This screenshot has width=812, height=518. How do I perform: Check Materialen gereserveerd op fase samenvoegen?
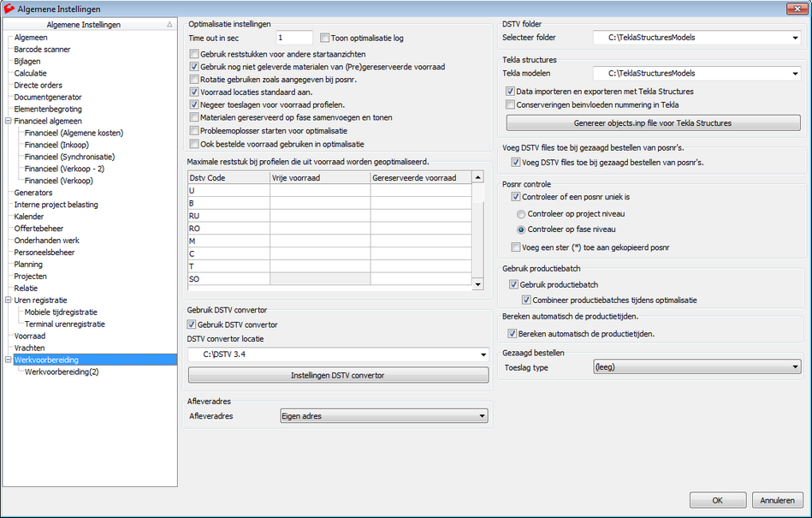tap(194, 117)
